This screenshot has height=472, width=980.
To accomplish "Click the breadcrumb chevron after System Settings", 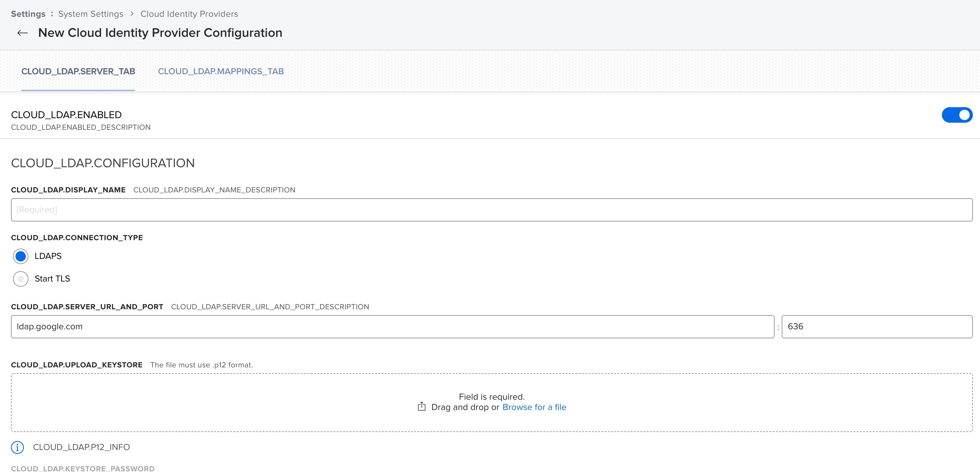I will [132, 14].
